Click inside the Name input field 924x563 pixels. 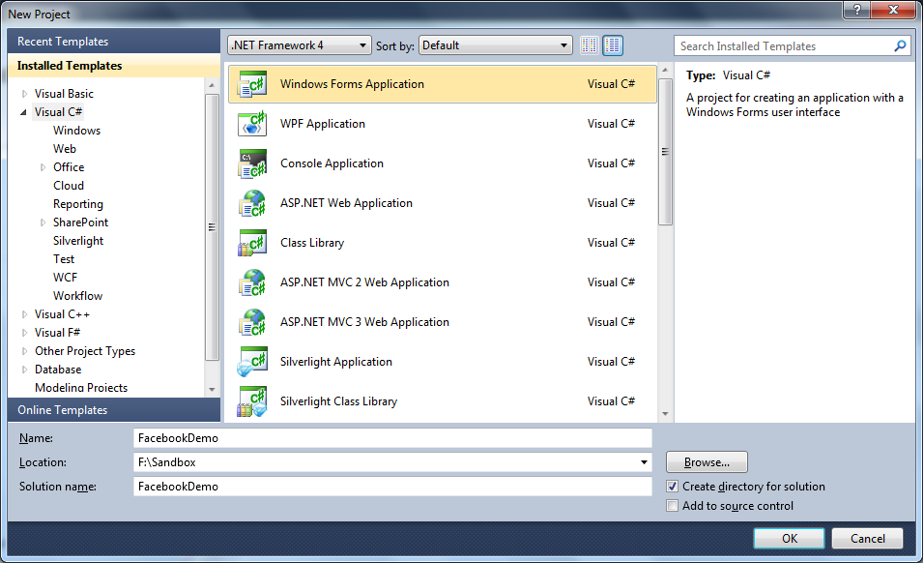(387, 437)
